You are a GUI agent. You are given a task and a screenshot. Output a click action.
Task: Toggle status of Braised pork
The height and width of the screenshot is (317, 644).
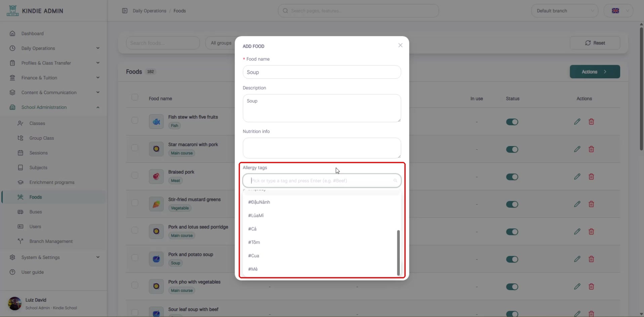tap(512, 177)
